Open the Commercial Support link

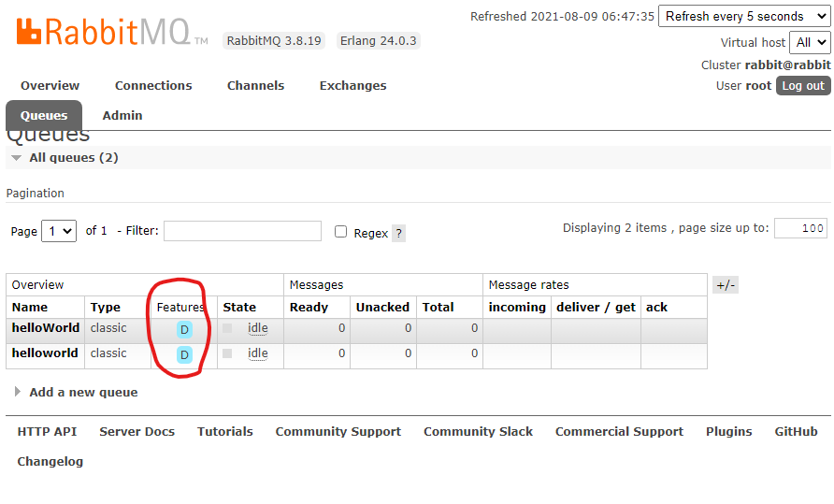pos(619,432)
